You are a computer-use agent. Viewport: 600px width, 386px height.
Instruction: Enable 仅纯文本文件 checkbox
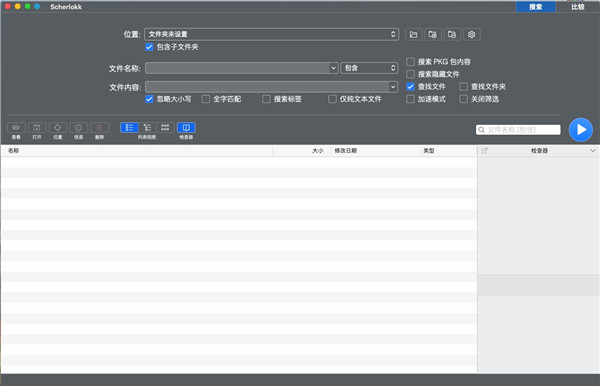tap(333, 99)
